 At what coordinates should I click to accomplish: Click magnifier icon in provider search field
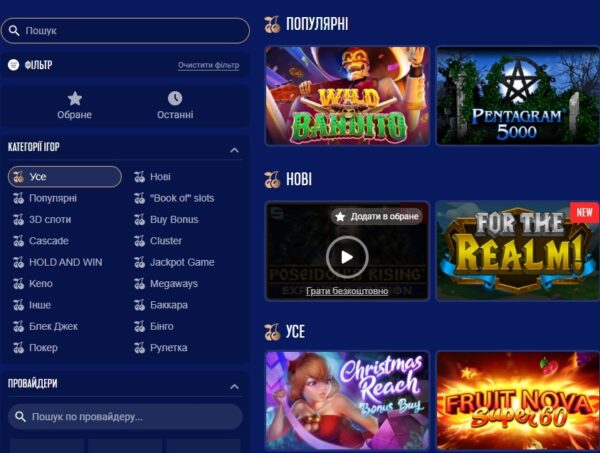pyautogui.click(x=20, y=417)
